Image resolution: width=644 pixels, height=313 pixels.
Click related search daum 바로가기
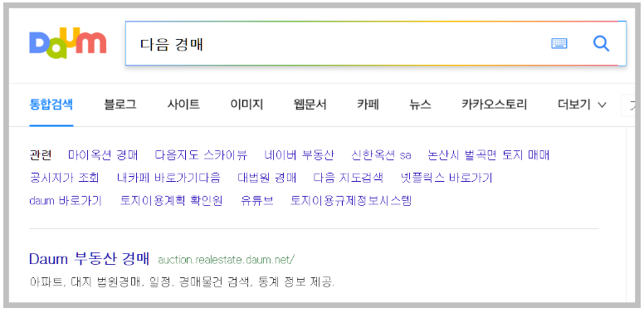click(66, 201)
